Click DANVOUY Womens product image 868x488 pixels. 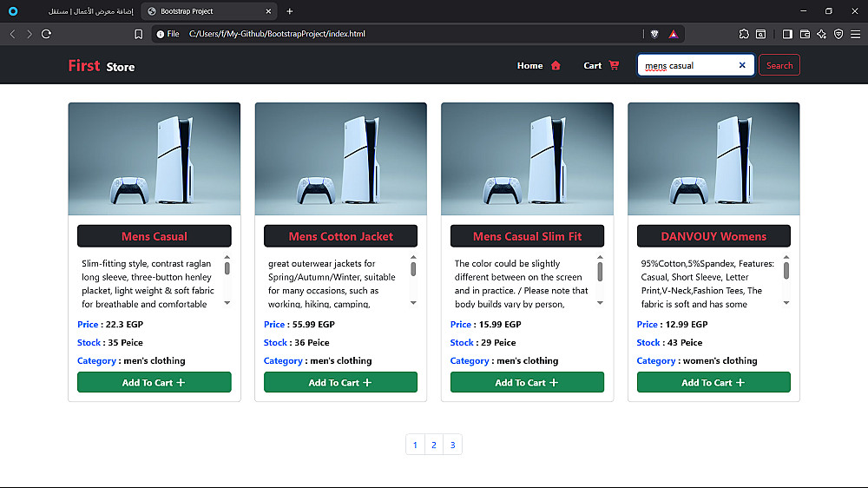click(713, 159)
